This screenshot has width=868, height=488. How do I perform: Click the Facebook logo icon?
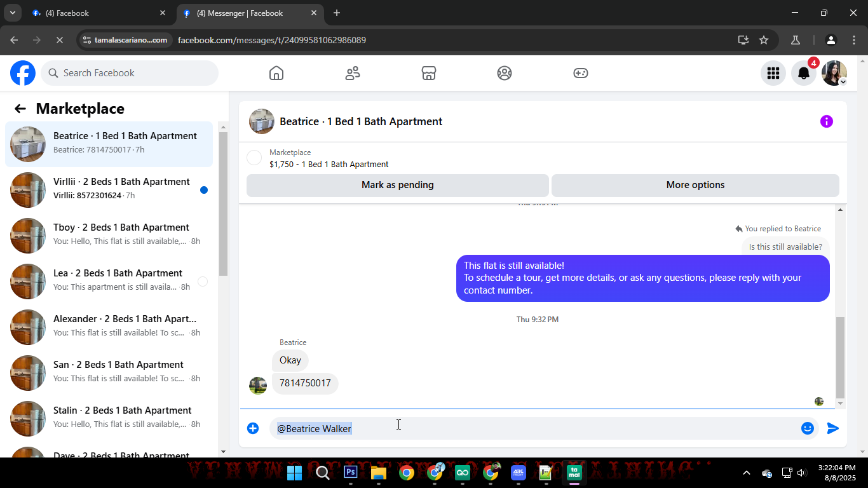click(23, 73)
